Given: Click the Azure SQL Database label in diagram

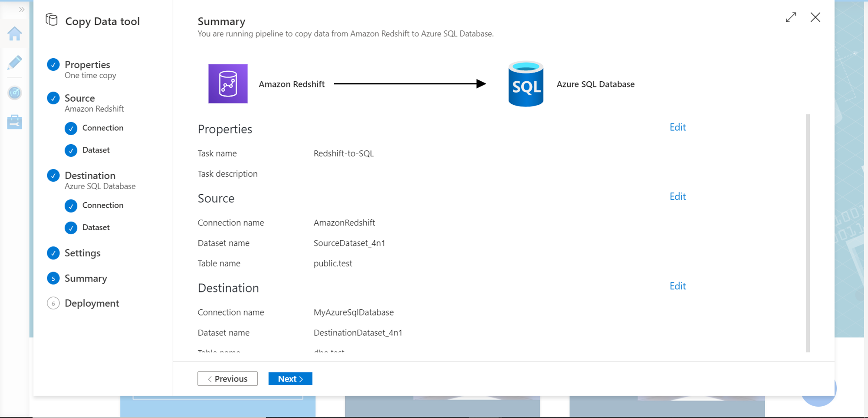Looking at the screenshot, I should pyautogui.click(x=595, y=84).
